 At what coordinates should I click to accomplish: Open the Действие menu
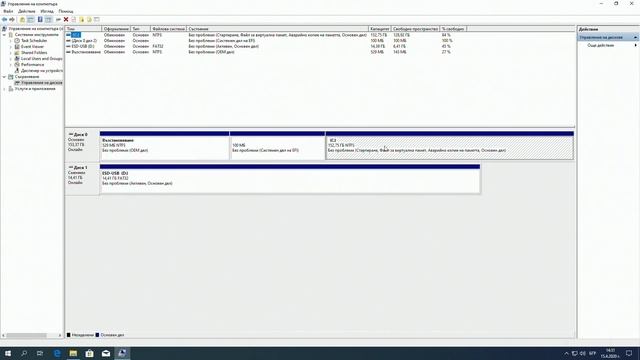pyautogui.click(x=27, y=11)
